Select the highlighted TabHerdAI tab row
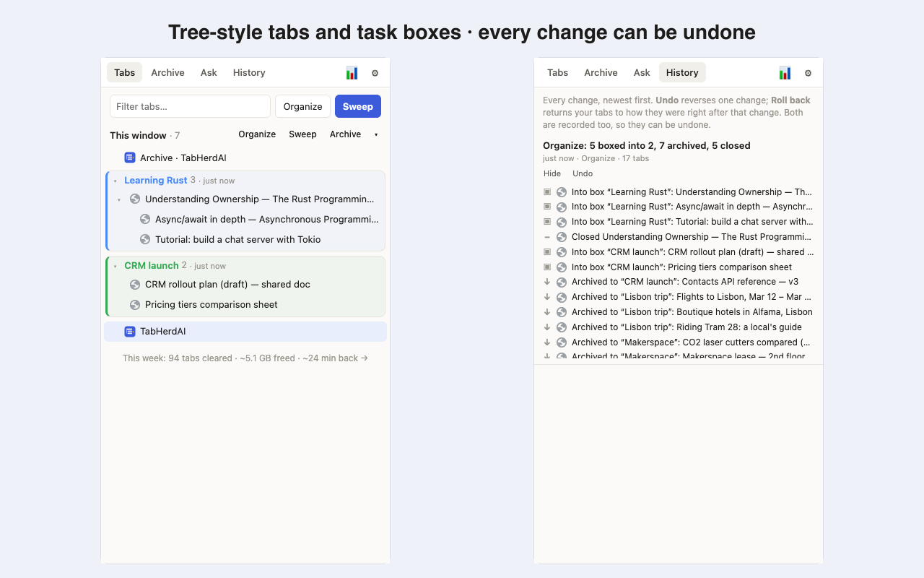 tap(245, 332)
